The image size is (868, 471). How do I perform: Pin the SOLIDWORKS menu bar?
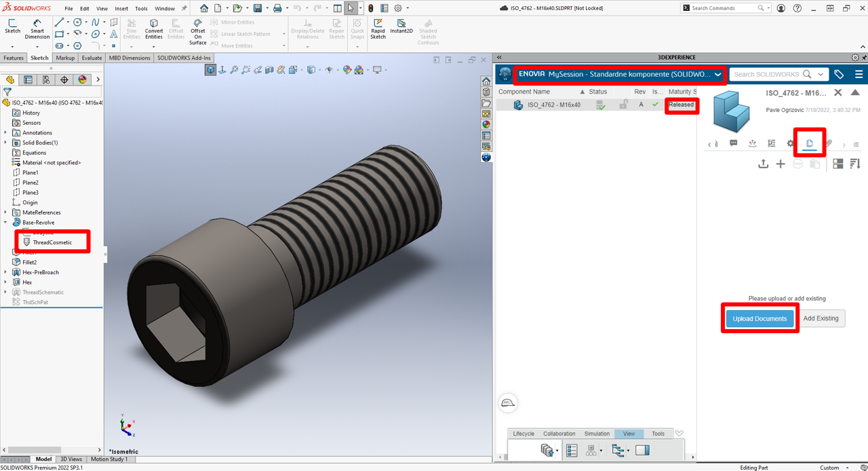click(x=184, y=9)
